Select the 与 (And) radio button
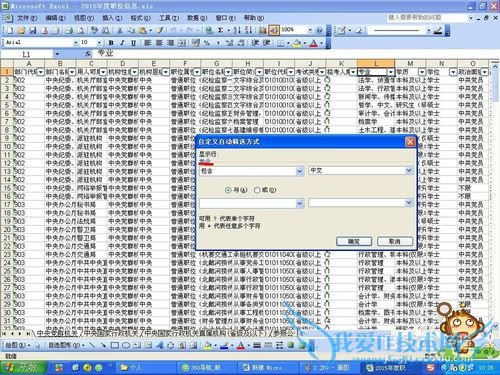The height and width of the screenshot is (375, 500). (x=228, y=190)
